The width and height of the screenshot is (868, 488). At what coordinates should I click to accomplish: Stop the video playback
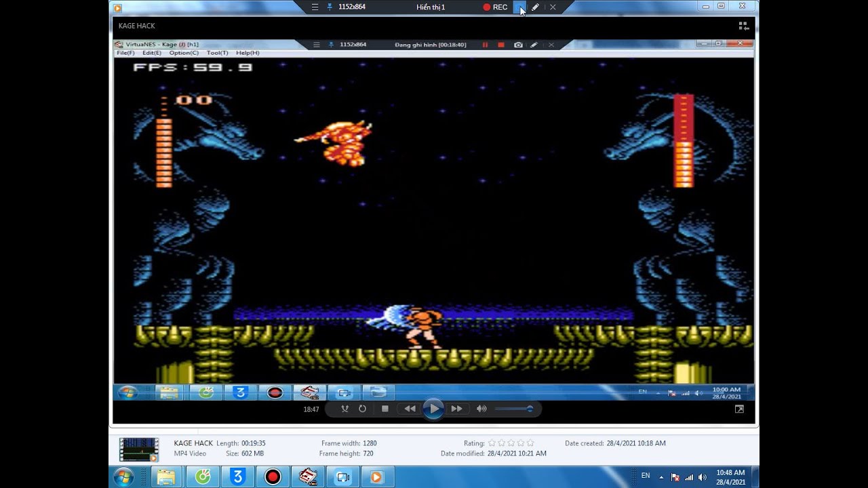pos(384,409)
